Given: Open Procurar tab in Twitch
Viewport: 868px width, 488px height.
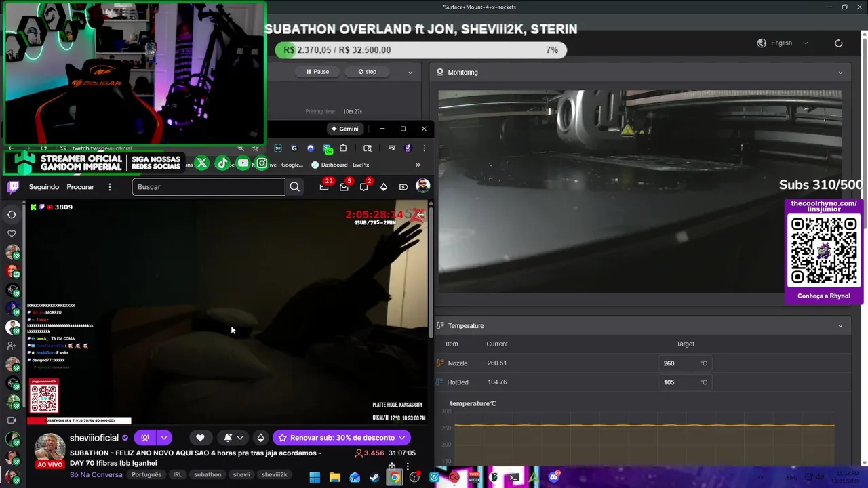Looking at the screenshot, I should point(80,187).
